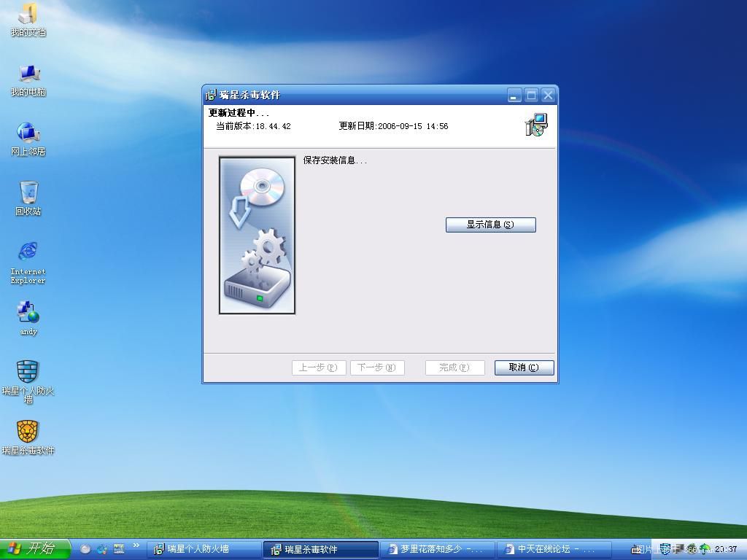Click the greyed 完成(F) finish button
The width and height of the screenshot is (747, 560).
[x=455, y=367]
